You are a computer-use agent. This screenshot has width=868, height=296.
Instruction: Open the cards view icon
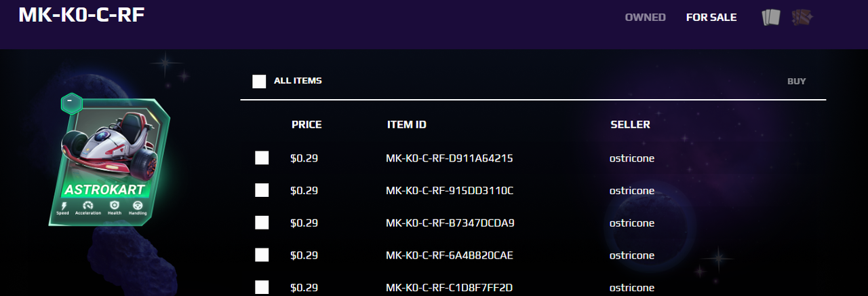[771, 17]
